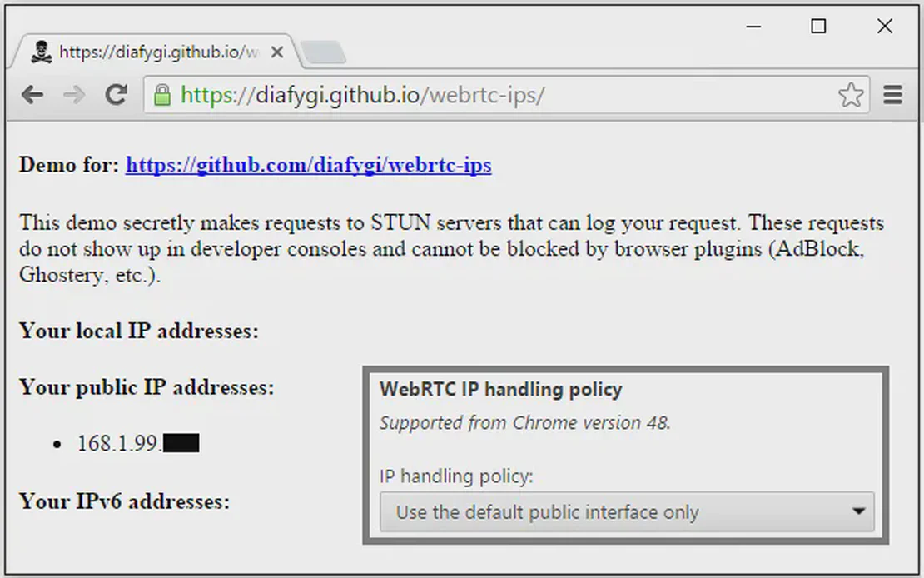The image size is (924, 578).
Task: Open Chrome settings via the menu icon
Action: (892, 95)
